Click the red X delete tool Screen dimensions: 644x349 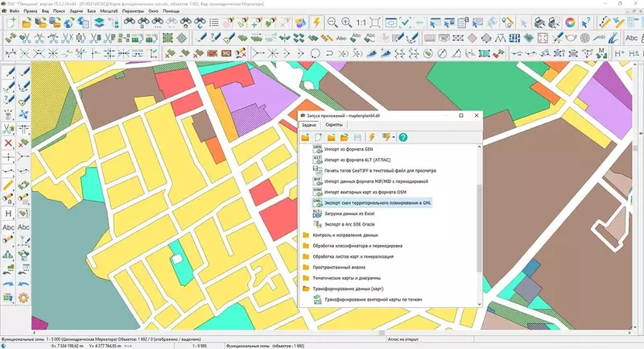click(x=8, y=143)
